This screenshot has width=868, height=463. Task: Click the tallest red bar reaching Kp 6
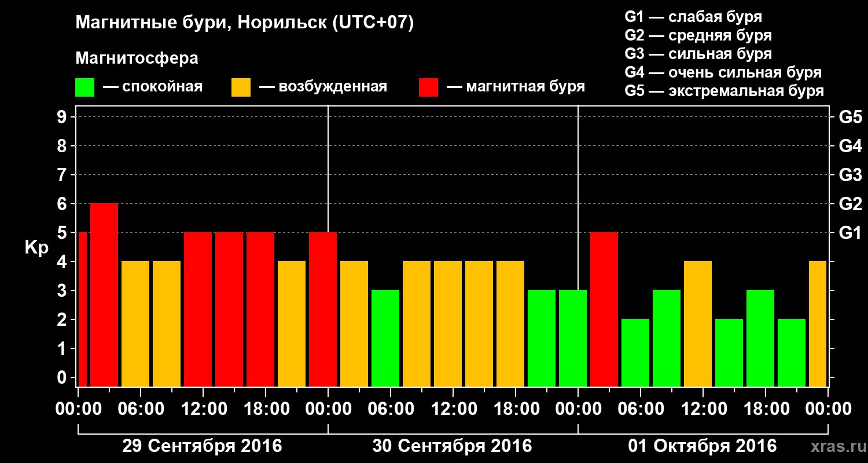click(x=104, y=295)
